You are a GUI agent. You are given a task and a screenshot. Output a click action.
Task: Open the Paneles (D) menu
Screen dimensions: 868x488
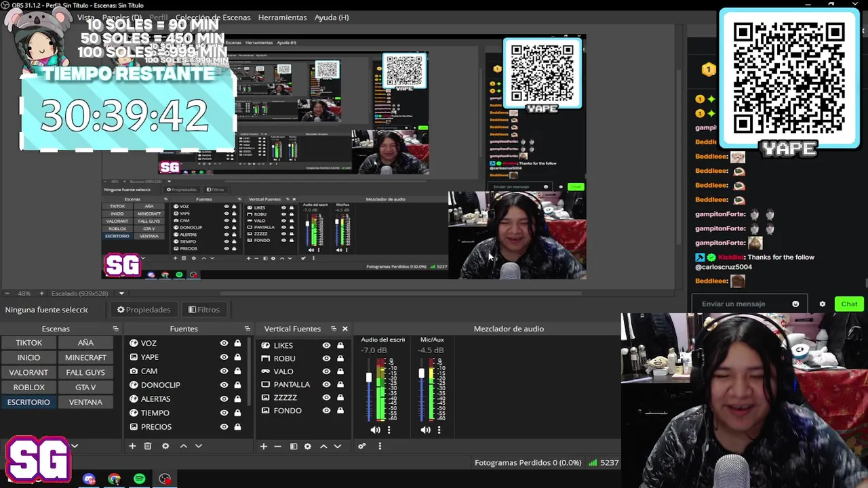(x=121, y=17)
